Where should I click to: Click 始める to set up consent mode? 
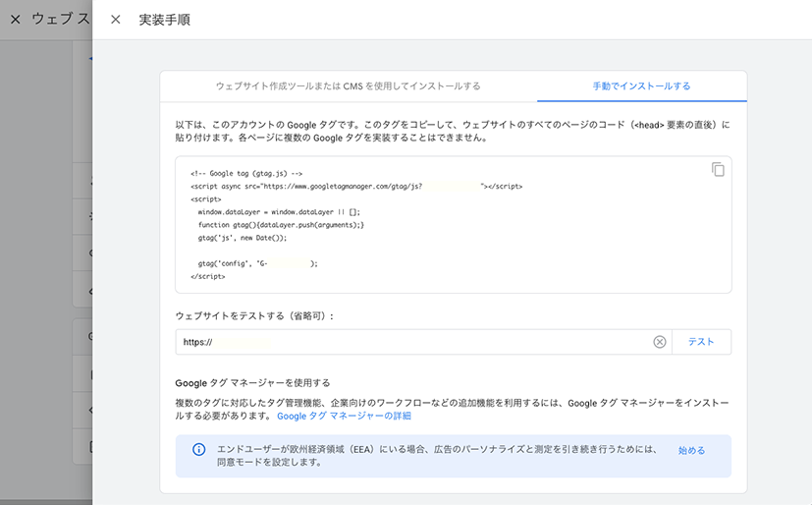[691, 451]
